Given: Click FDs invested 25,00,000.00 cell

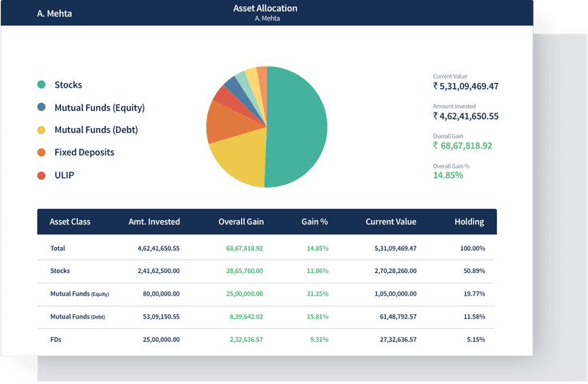Looking at the screenshot, I should tap(161, 339).
